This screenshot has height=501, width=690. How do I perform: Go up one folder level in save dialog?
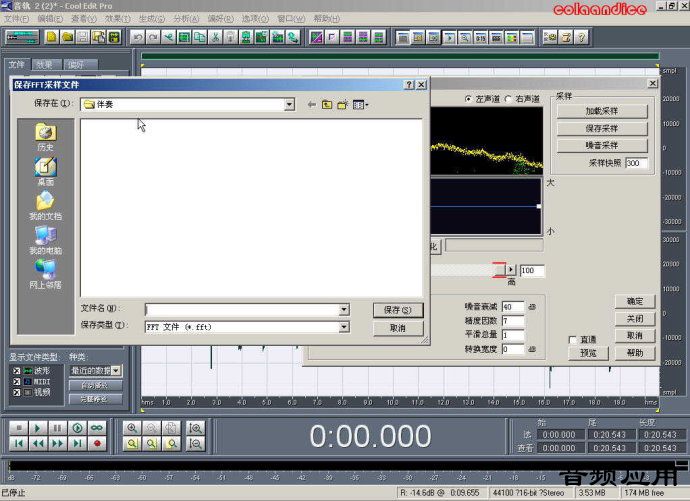pyautogui.click(x=327, y=105)
